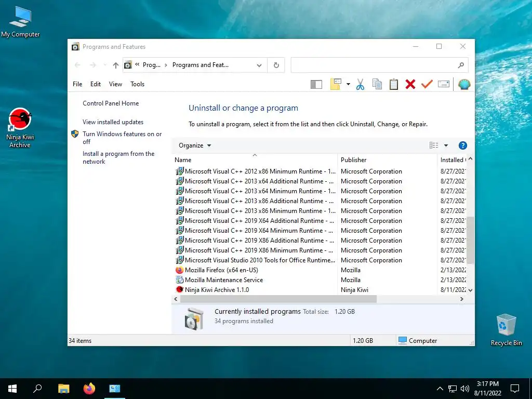This screenshot has height=399, width=532.
Task: Click the search magnifier icon
Action: 461,65
